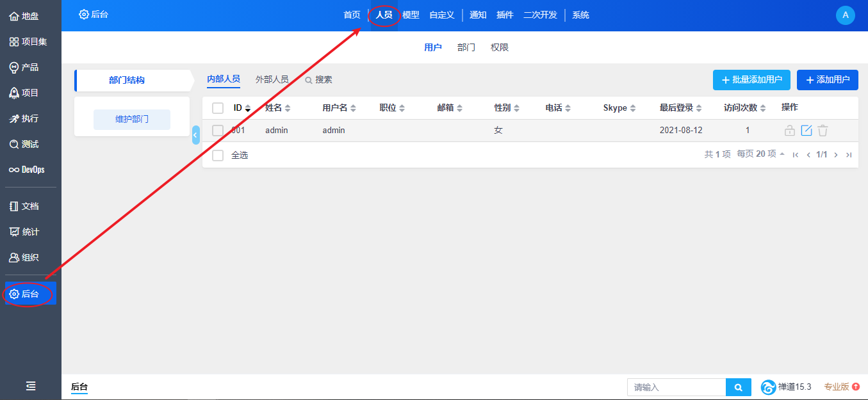Focus the 请输入 search input field
The height and width of the screenshot is (400, 868).
676,387
